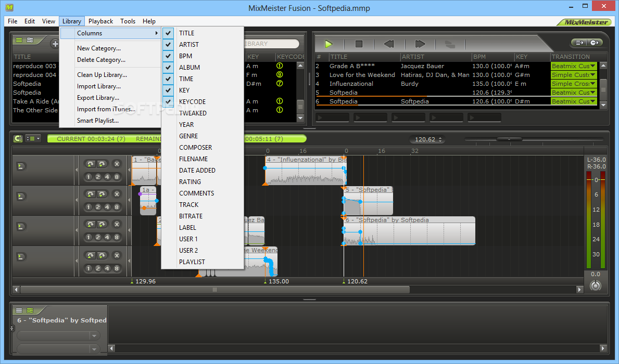Choose Export Library...
The height and width of the screenshot is (364, 619).
click(110, 97)
